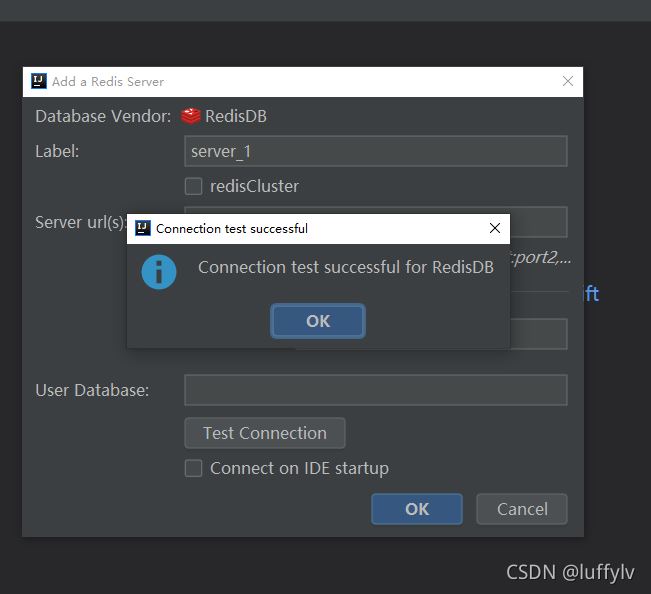
Task: Click the blue information icon in the popup
Action: 159,271
